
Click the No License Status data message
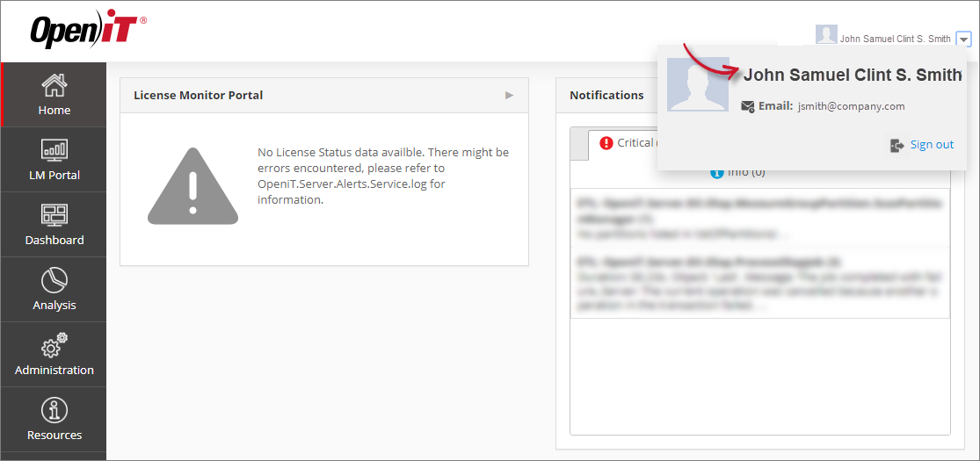[x=383, y=176]
